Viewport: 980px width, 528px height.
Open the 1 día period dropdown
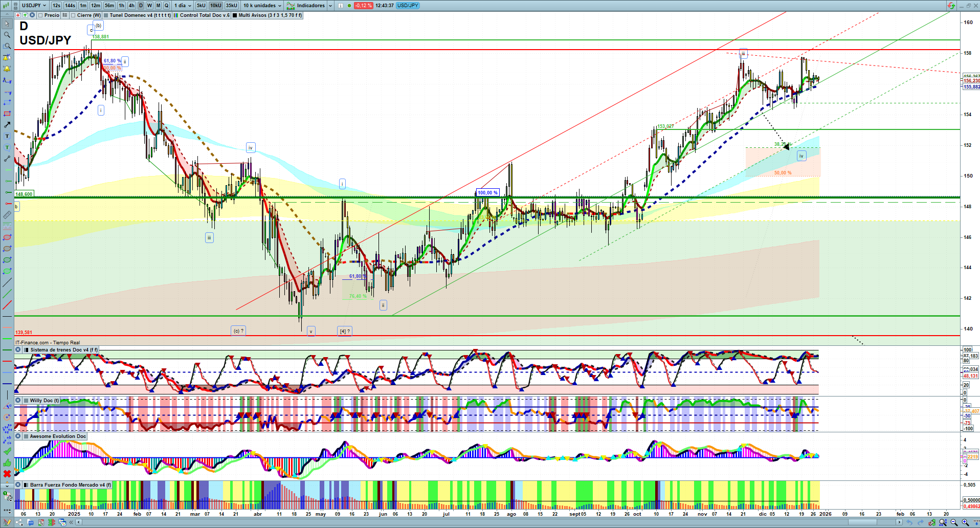(183, 6)
